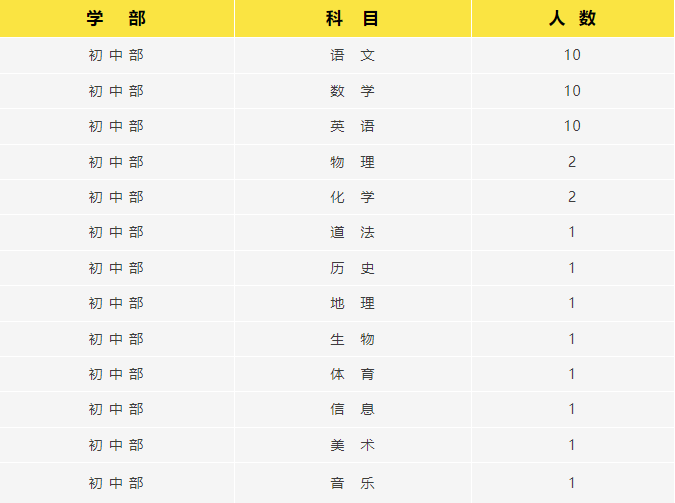
Task: Click the 人数 value in the 语文 row
Action: tap(572, 55)
